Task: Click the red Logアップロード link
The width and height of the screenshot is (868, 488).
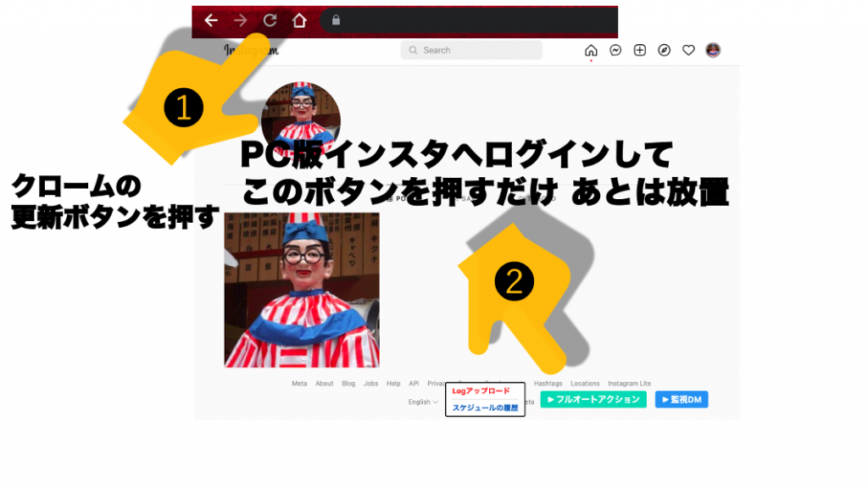Action: 481,391
